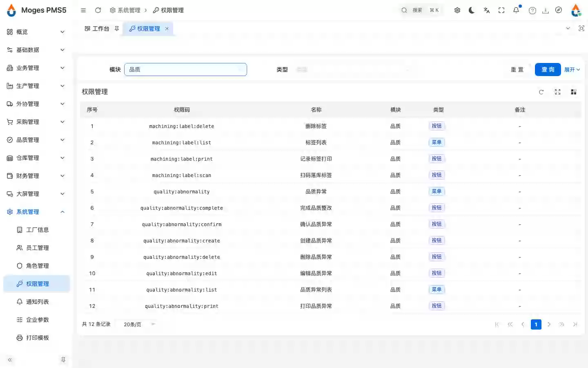Open user avatar menu at top right
This screenshot has height=368, width=588.
tap(576, 10)
